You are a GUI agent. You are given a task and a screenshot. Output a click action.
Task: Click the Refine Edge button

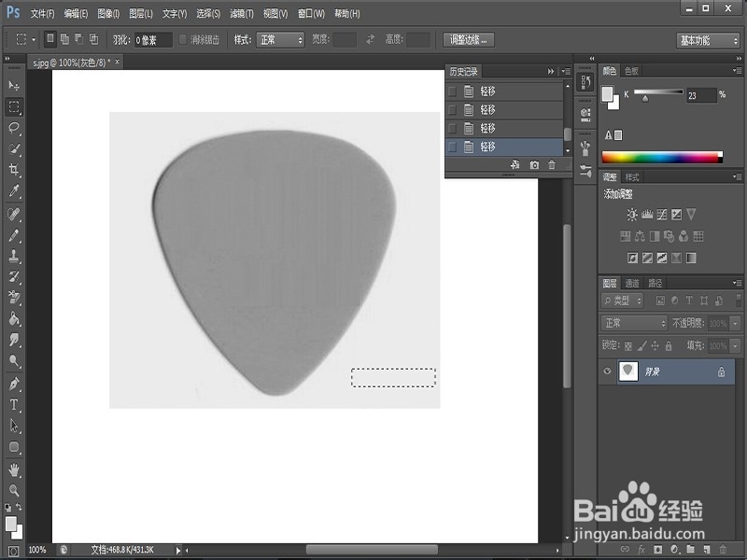[469, 40]
